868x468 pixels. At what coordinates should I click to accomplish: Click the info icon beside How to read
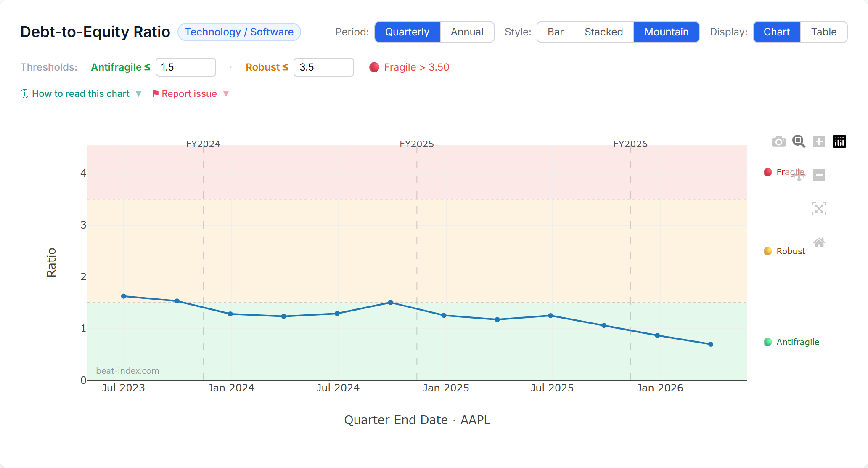coord(25,93)
